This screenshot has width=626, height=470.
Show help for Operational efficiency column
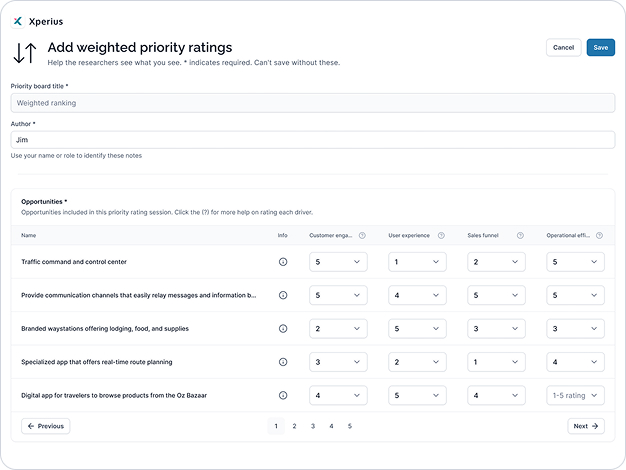(x=599, y=236)
